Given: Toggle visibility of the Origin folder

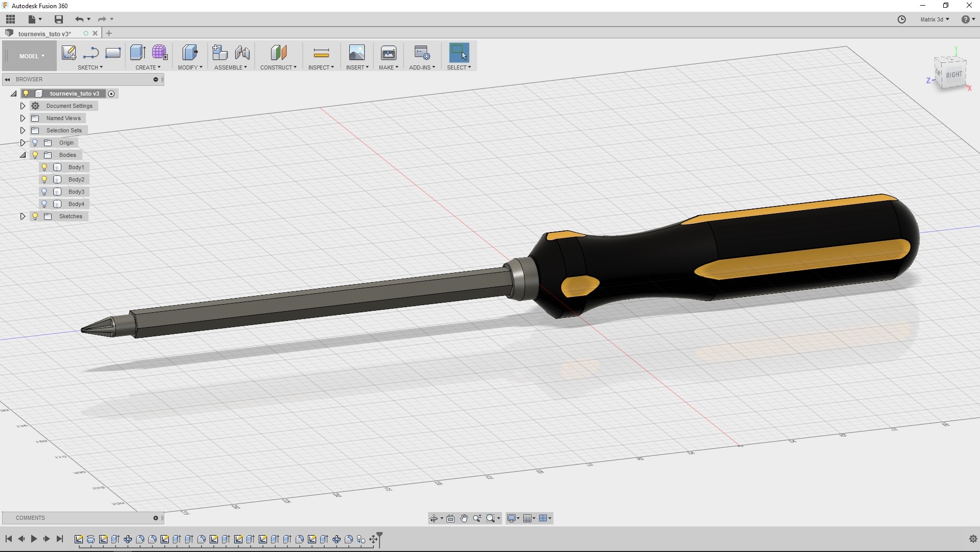Looking at the screenshot, I should (35, 143).
